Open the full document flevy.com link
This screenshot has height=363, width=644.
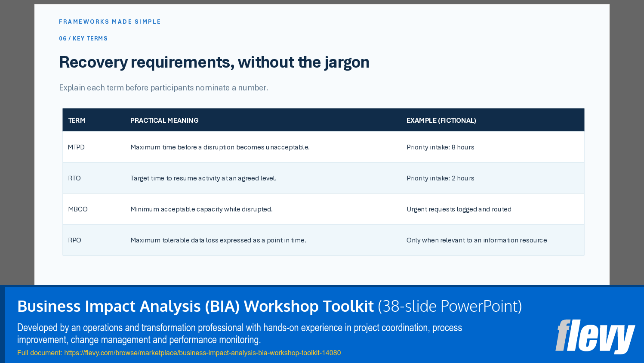pos(202,353)
